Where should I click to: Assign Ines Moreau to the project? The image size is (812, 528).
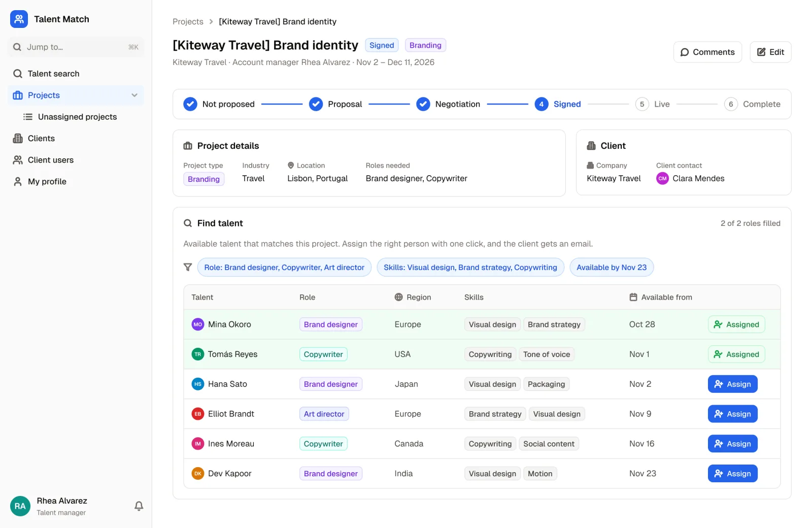click(732, 444)
